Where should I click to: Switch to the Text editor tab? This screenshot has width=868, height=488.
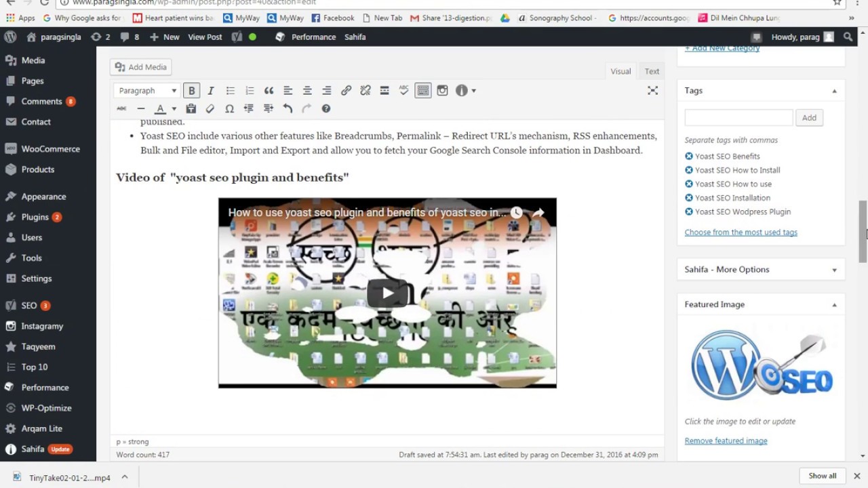652,71
